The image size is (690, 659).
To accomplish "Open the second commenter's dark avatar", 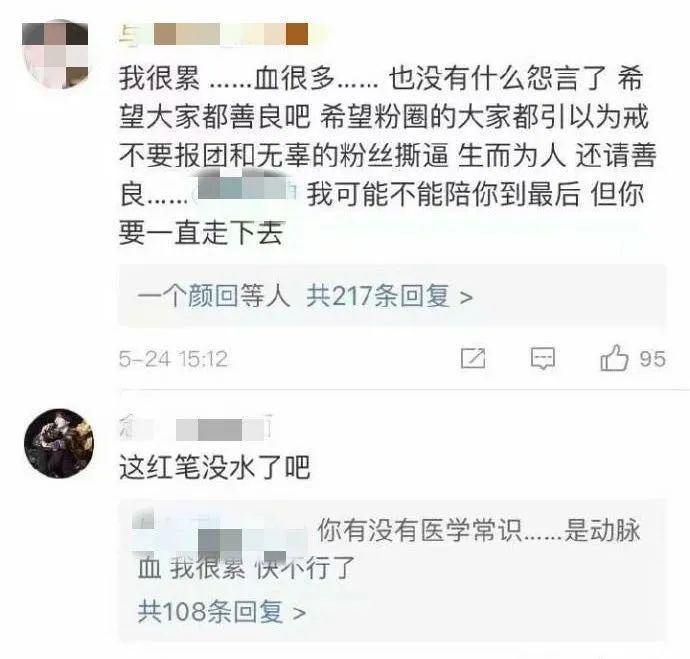I will (59, 443).
